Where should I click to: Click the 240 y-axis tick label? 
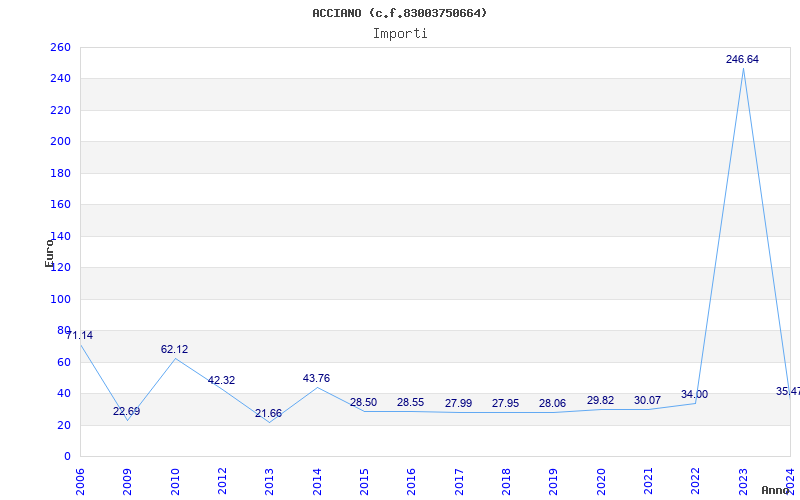(60, 79)
